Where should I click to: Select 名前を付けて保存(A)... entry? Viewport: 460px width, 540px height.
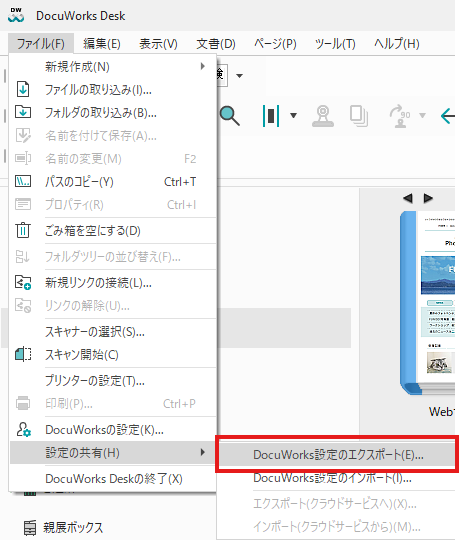pos(113,136)
